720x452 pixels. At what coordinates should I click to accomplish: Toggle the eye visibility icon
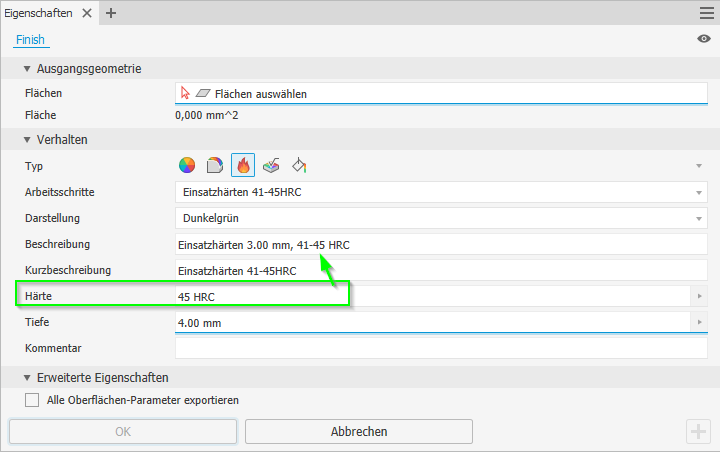[703, 39]
